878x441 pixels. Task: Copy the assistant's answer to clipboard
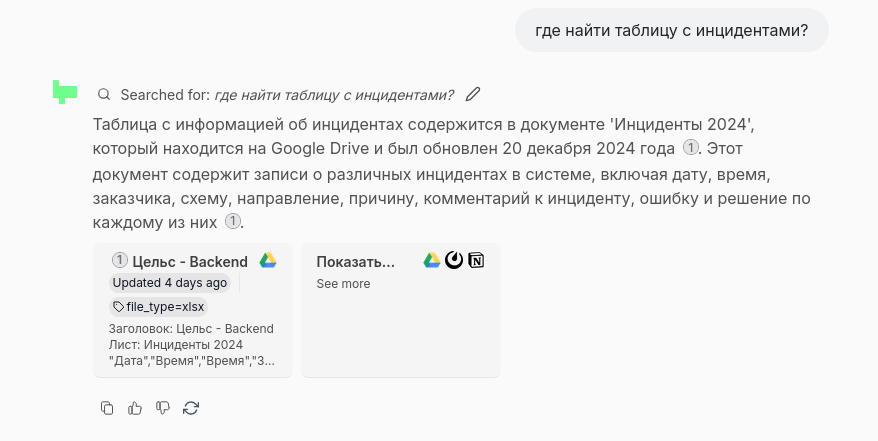pyautogui.click(x=107, y=408)
